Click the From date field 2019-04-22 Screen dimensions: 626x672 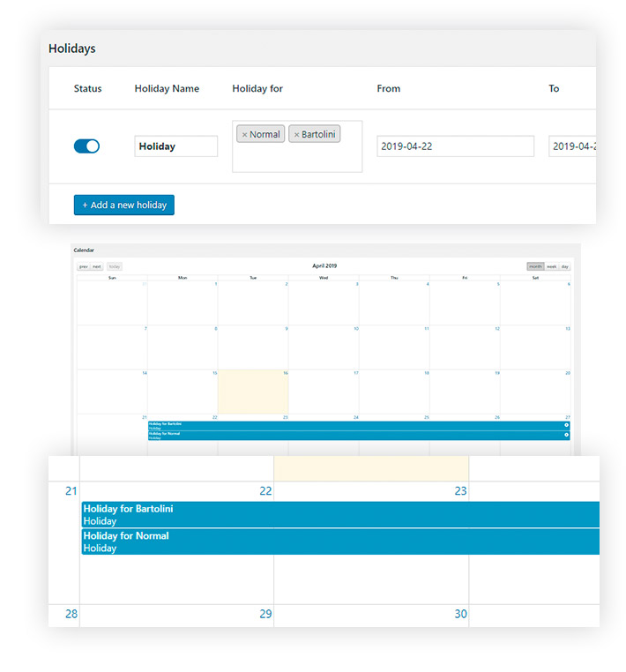[x=455, y=146]
